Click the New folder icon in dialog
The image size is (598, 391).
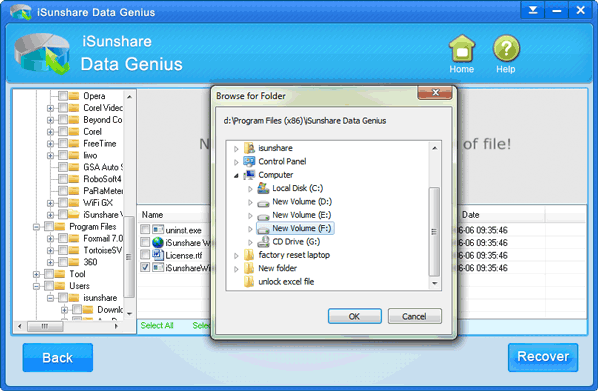[249, 268]
